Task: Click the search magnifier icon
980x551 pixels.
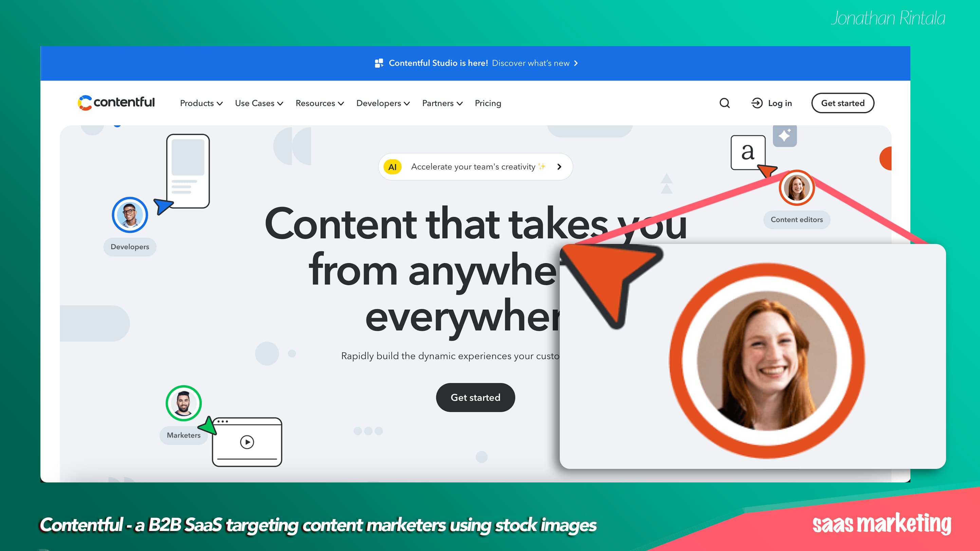Action: (x=724, y=103)
